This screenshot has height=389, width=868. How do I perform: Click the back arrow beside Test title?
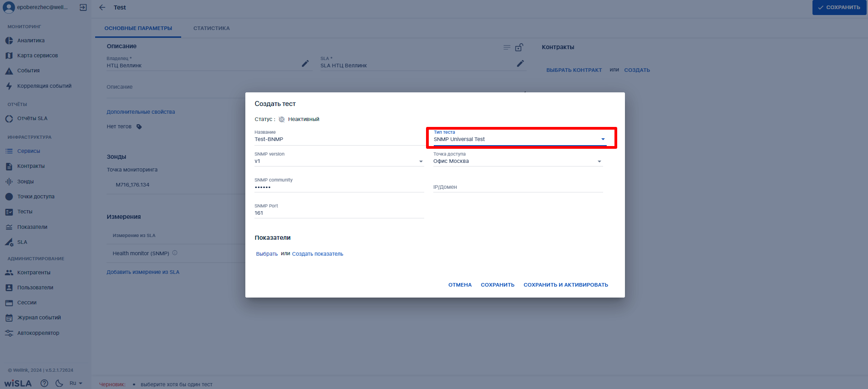click(x=102, y=7)
